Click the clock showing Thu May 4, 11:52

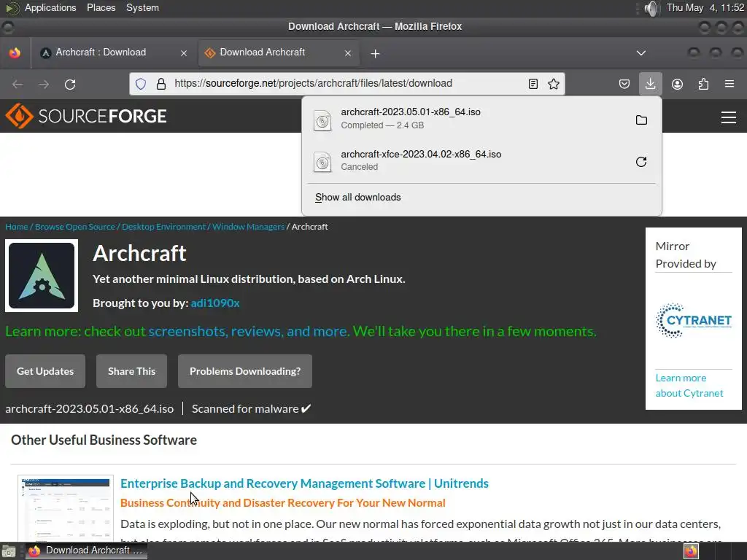coord(705,7)
